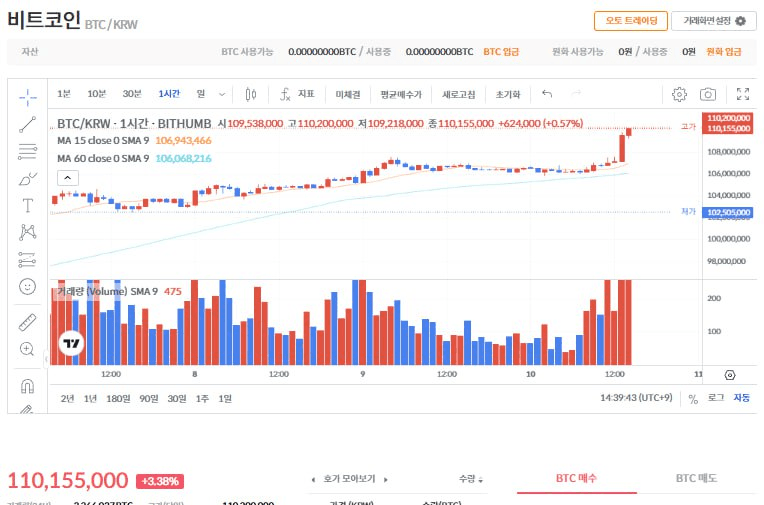
Task: Collapse the indicator legend chevron
Action: coord(68,178)
